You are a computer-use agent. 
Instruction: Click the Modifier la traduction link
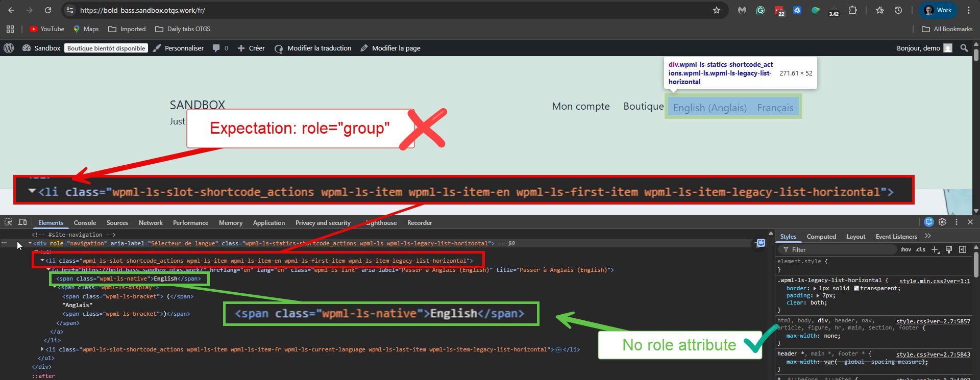click(x=319, y=48)
